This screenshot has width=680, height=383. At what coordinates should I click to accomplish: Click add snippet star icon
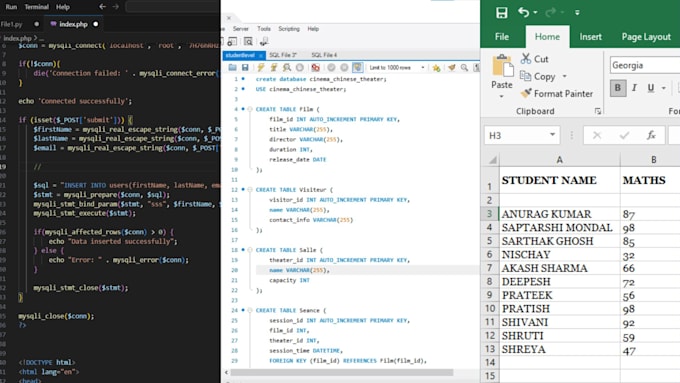tap(436, 68)
